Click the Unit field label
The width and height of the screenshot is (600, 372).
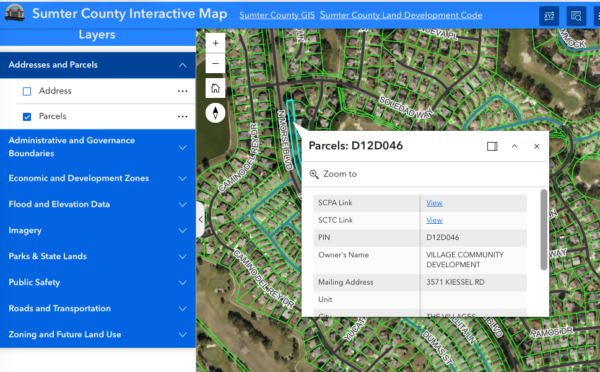click(x=325, y=299)
